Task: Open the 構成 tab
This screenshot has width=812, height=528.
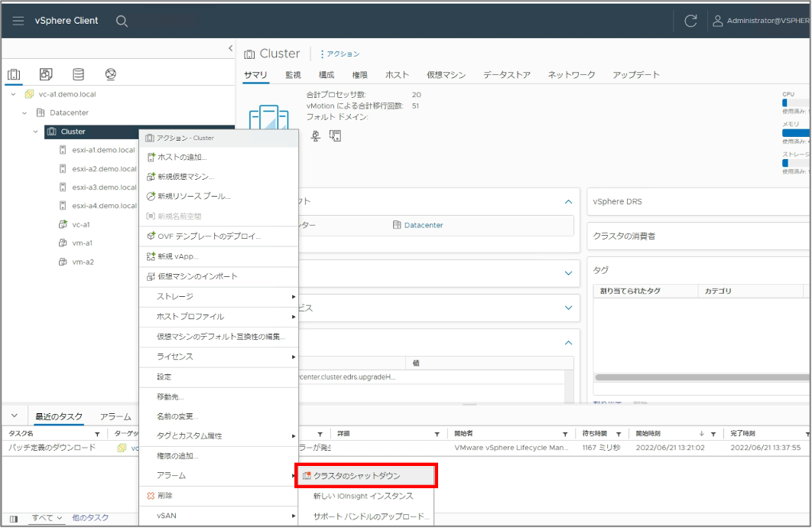Action: [326, 75]
